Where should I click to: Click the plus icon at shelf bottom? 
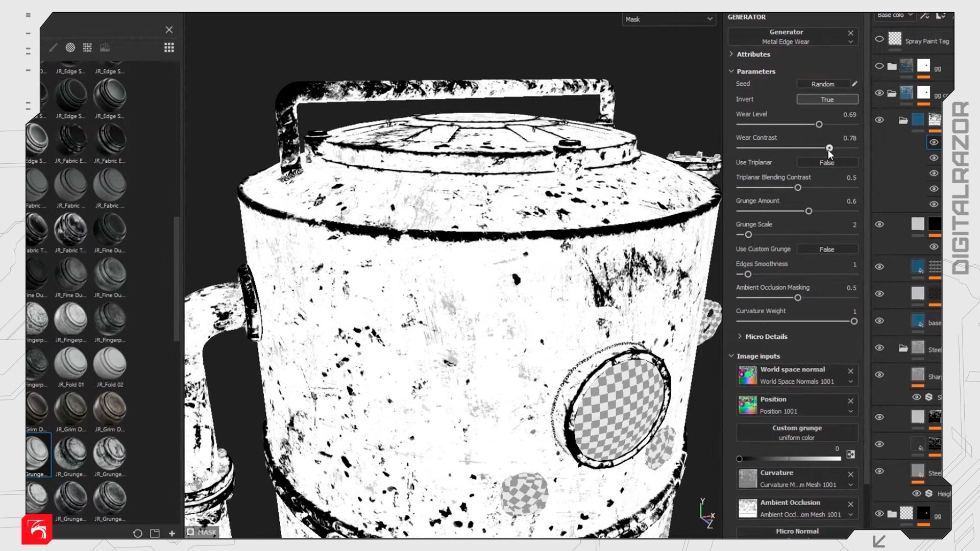click(x=172, y=533)
